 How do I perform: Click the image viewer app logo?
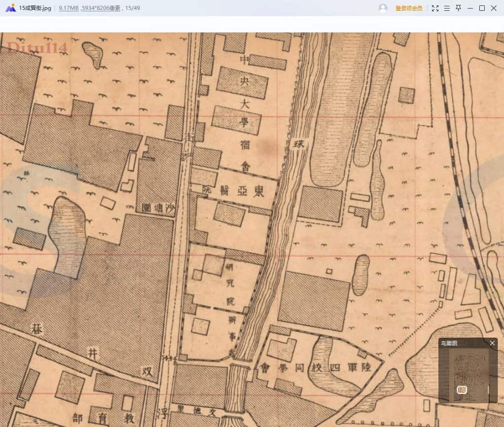(x=11, y=8)
